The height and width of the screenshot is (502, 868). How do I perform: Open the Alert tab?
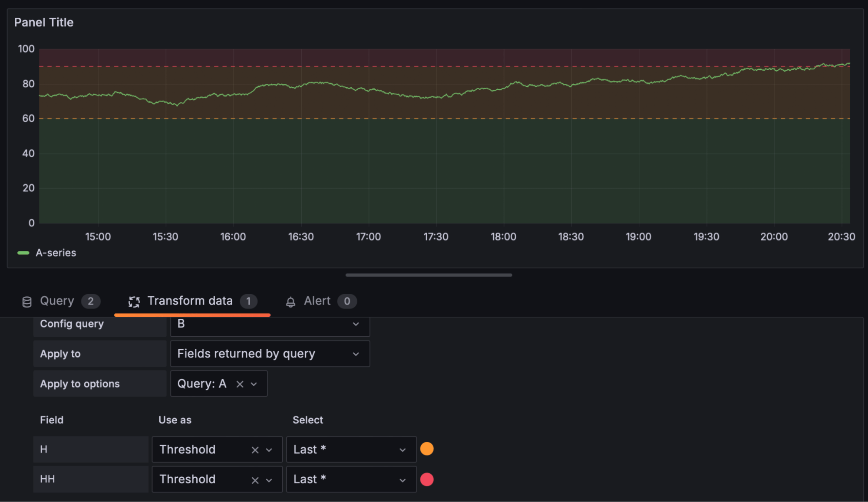click(x=317, y=301)
